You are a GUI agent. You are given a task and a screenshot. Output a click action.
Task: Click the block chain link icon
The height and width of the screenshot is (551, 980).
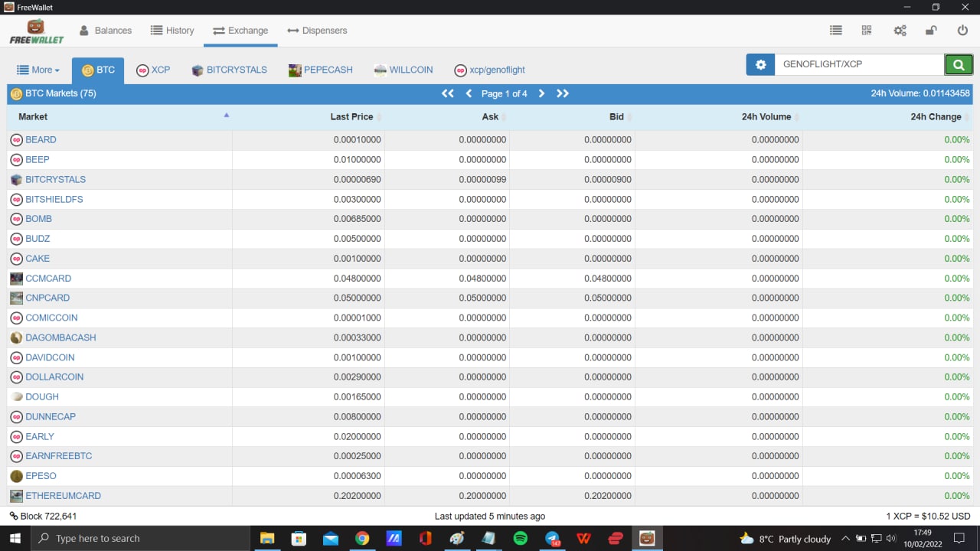pos(14,517)
